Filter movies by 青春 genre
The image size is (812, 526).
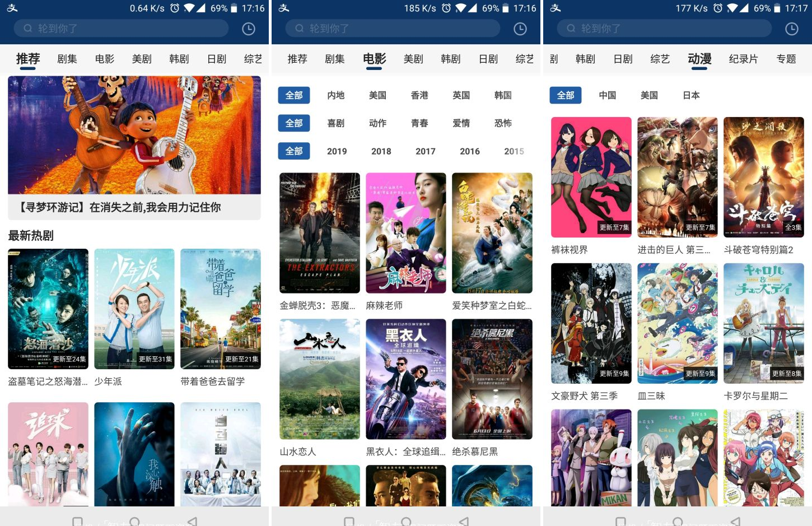419,123
